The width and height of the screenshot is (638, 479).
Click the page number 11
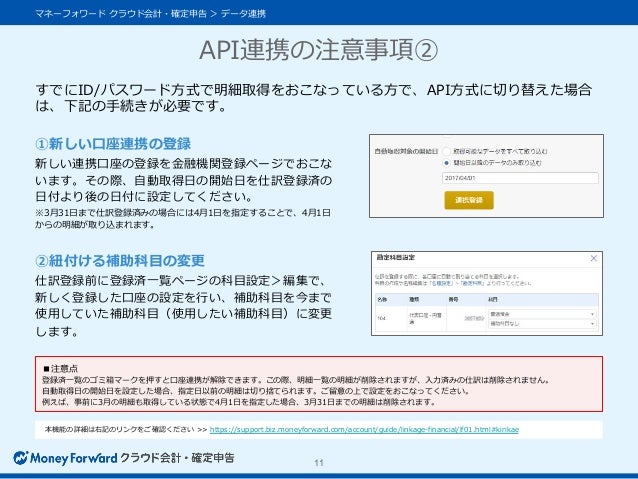[x=319, y=463]
